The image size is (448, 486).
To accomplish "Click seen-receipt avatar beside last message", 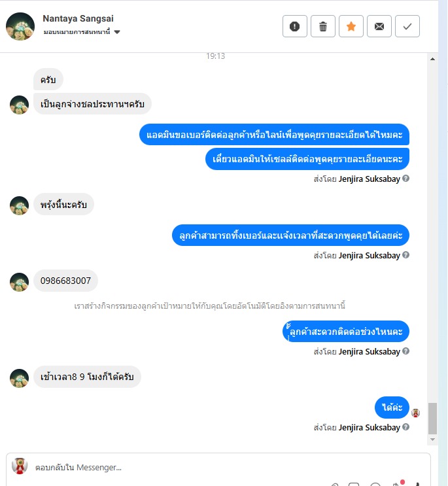I will point(415,413).
